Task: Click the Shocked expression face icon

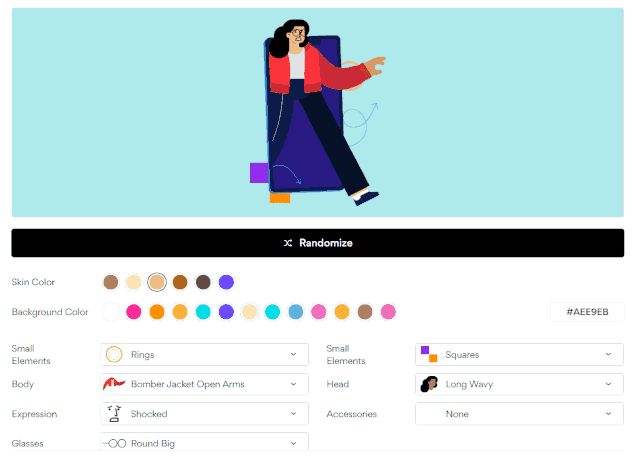Action: click(114, 413)
